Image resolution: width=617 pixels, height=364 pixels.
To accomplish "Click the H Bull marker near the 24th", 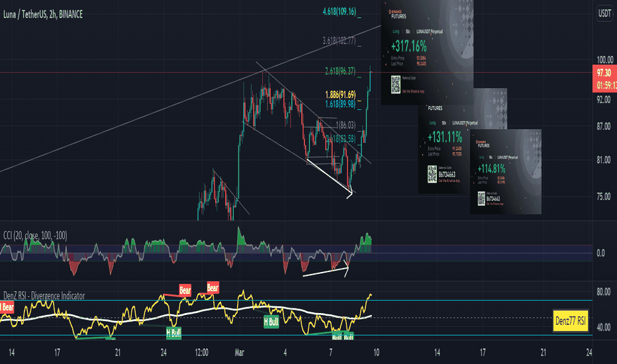I will pyautogui.click(x=173, y=333).
